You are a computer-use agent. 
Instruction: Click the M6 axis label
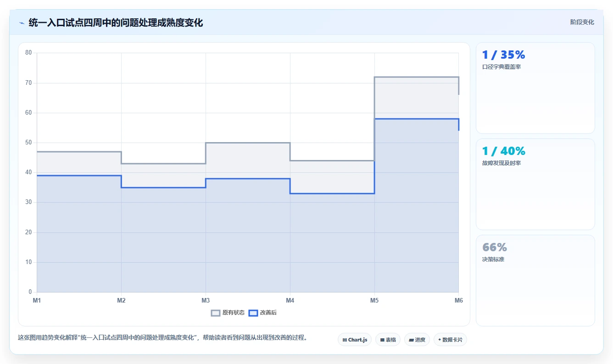coord(458,300)
